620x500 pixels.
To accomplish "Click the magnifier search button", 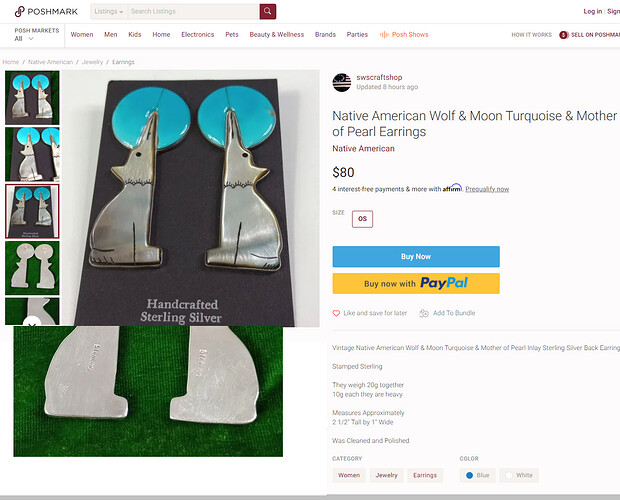I will (268, 11).
